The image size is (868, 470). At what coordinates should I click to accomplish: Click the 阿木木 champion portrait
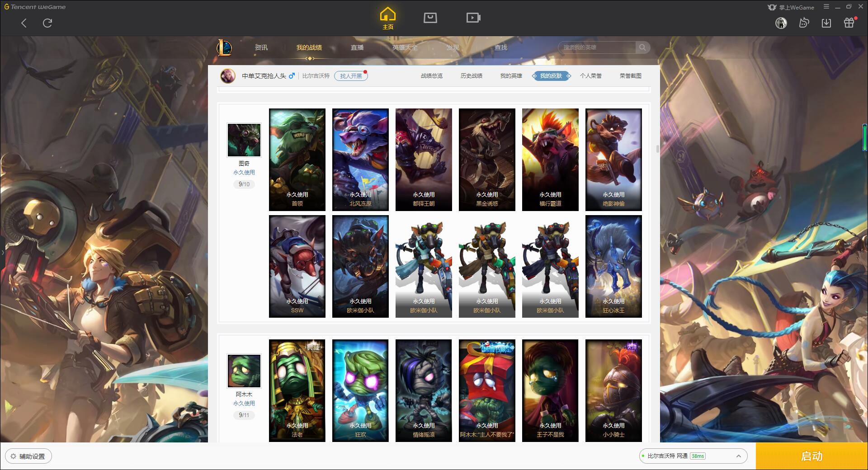pyautogui.click(x=244, y=371)
